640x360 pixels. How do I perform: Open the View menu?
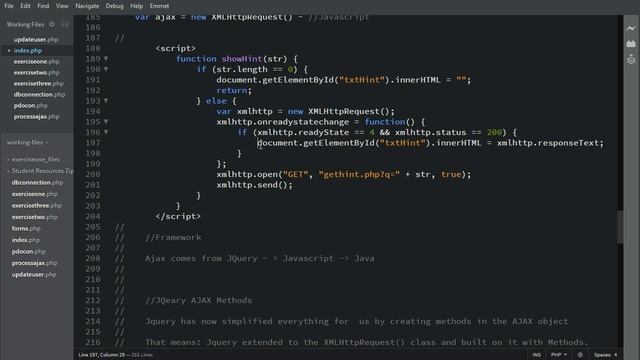click(62, 6)
